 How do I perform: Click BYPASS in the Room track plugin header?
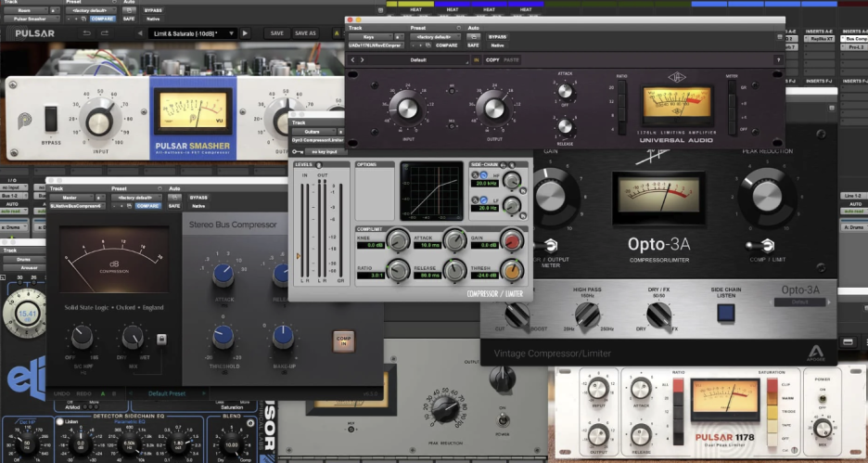(153, 10)
